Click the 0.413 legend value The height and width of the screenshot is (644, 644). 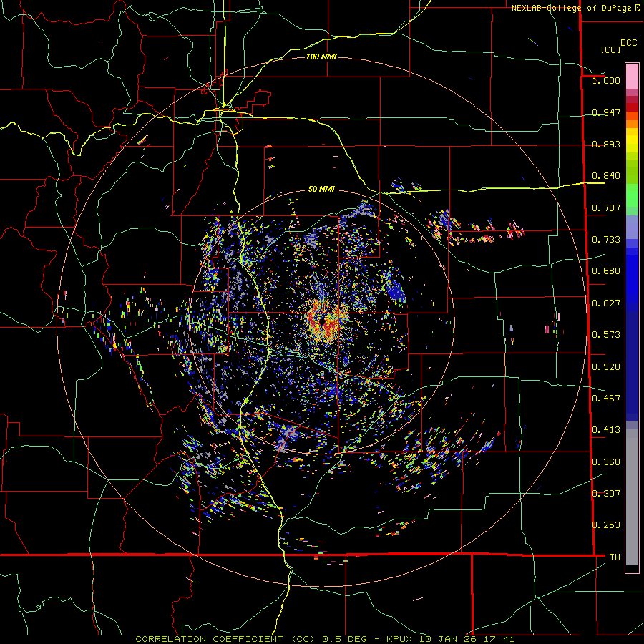coord(606,430)
